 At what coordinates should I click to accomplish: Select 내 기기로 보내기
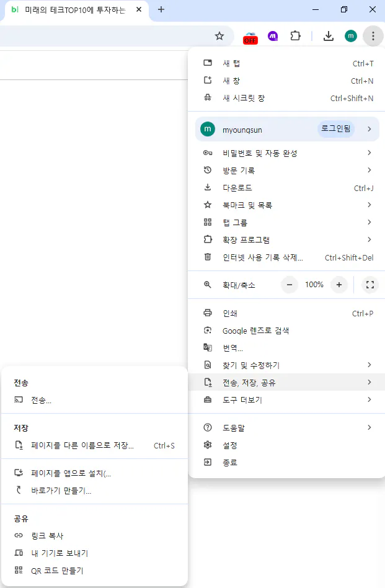click(x=94, y=553)
